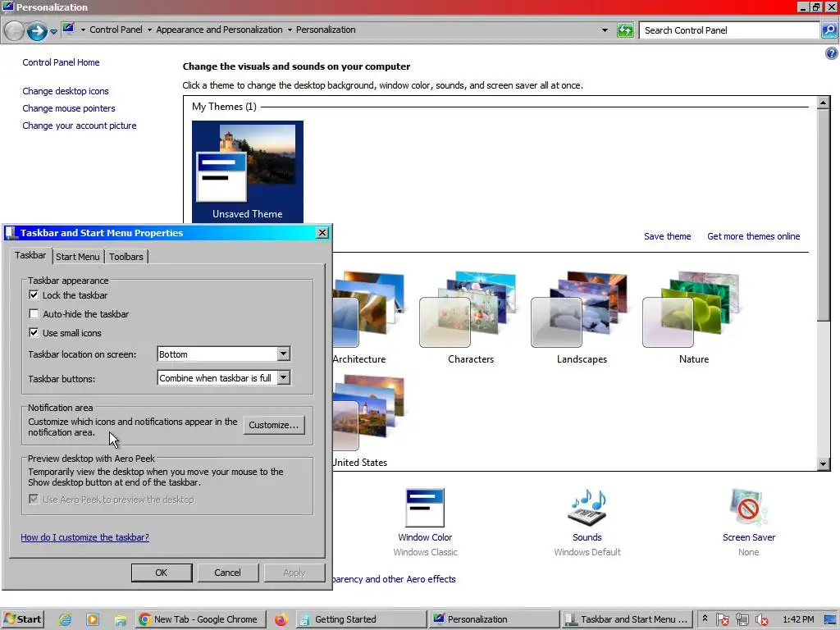840x630 pixels.
Task: Click Show desktop icon at taskbar end
Action: click(830, 620)
